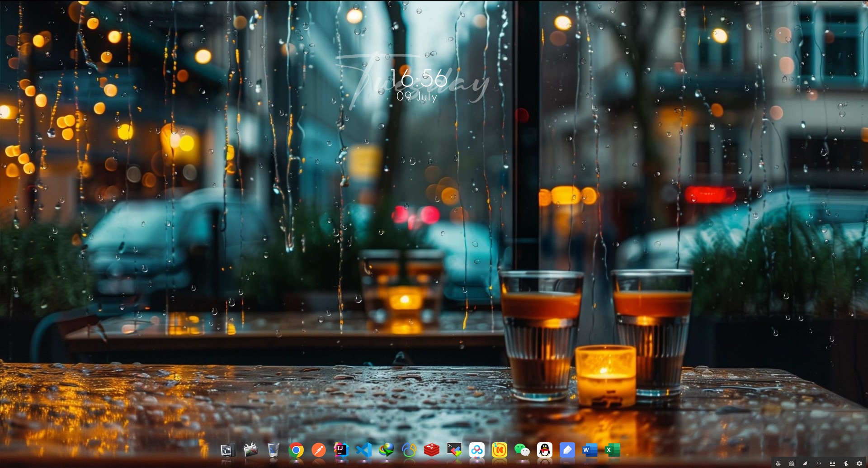Open the Recycle Bin
The image size is (868, 468).
tap(274, 450)
